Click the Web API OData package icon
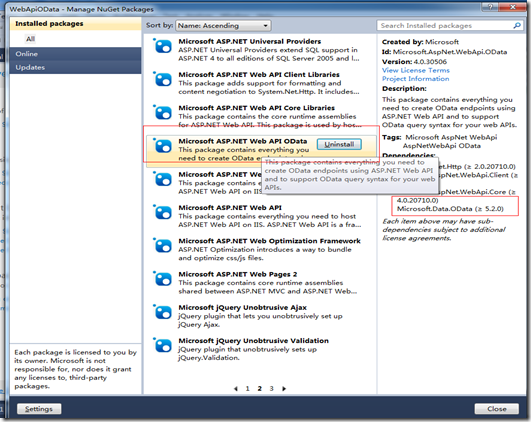531x422 pixels. [163, 146]
